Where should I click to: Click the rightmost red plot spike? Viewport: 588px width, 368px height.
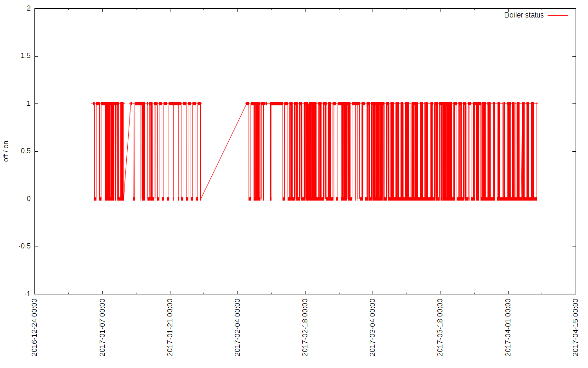(537, 152)
